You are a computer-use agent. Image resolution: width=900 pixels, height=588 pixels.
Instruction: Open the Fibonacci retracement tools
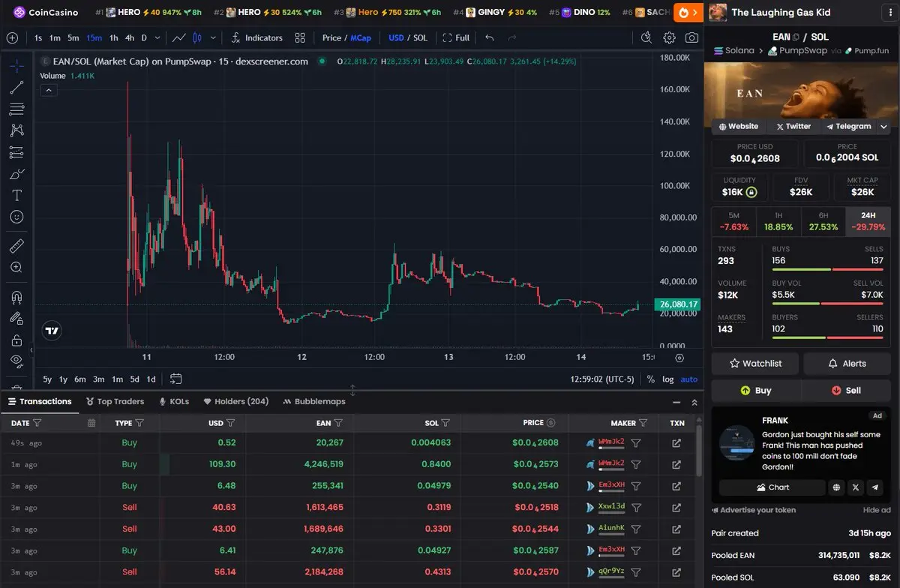click(16, 109)
